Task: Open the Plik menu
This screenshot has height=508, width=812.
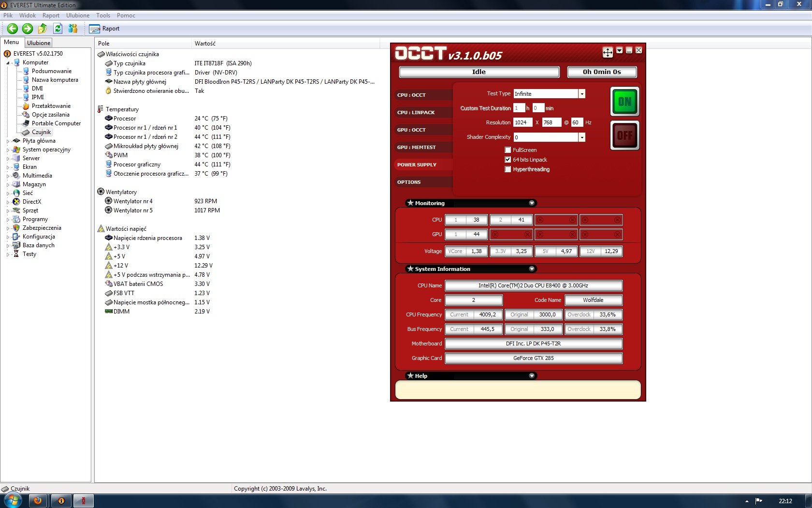Action: tap(8, 15)
